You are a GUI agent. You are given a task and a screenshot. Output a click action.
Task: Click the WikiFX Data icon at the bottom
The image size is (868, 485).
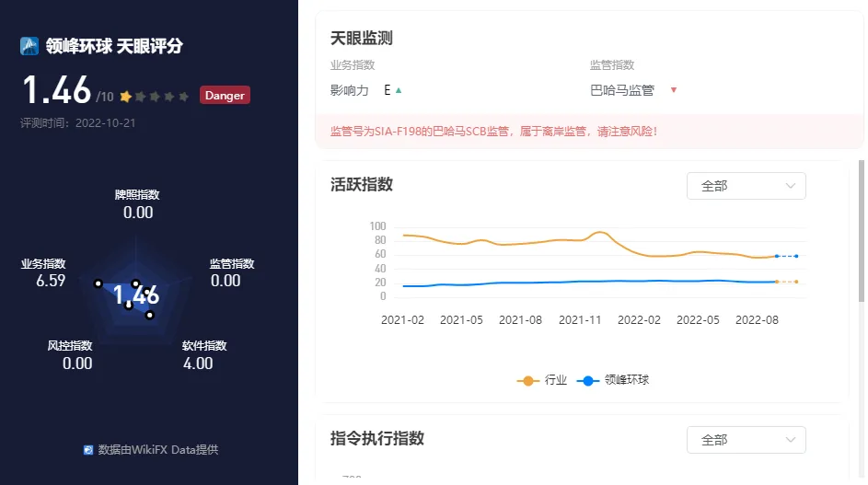point(88,450)
